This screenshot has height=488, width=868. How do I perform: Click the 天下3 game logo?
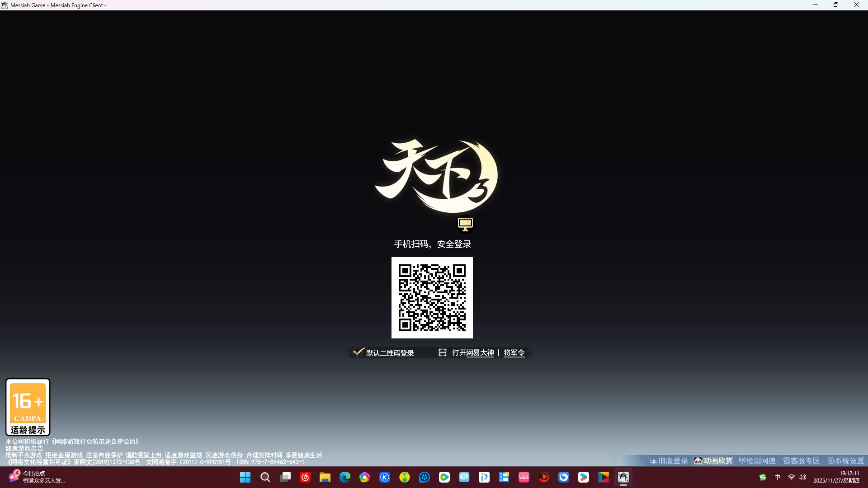(436, 176)
